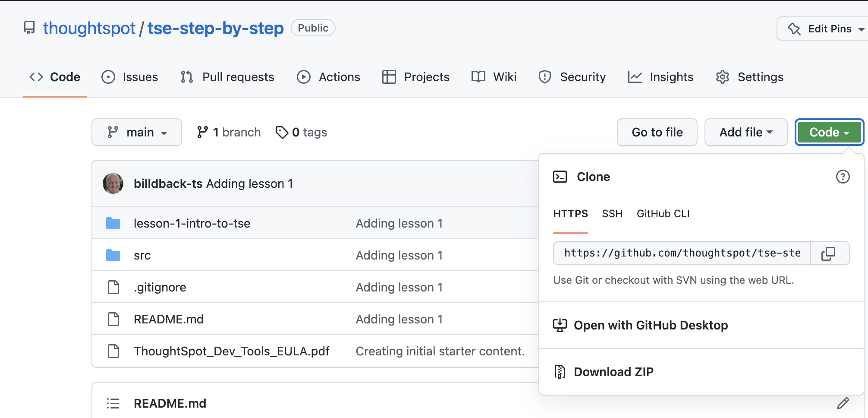Select Open with GitHub Desktop
Viewport: 868px width, 418px height.
pyautogui.click(x=651, y=325)
